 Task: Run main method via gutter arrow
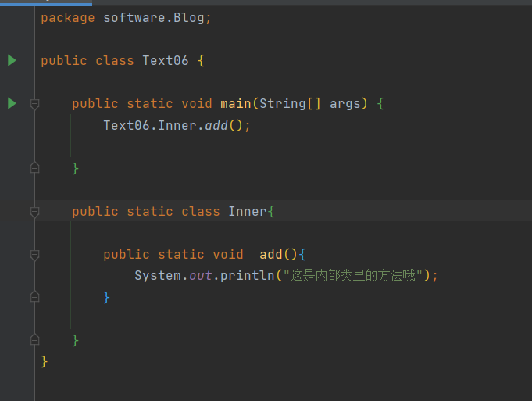(12, 103)
